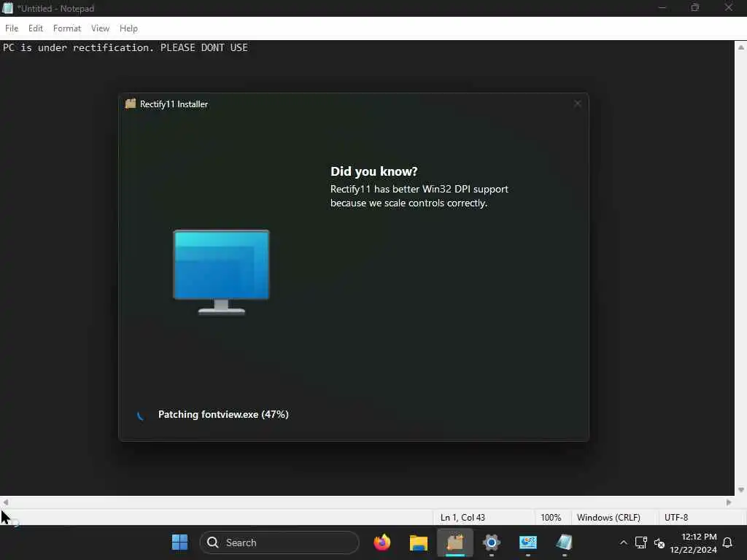
Task: Select the Notepad taskbar icon
Action: coord(564,542)
